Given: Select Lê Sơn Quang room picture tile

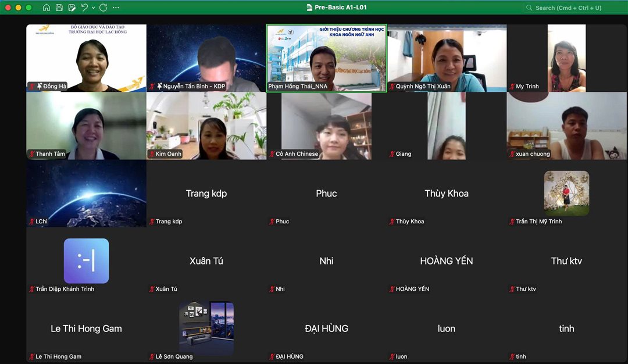Looking at the screenshot, I should [206, 329].
